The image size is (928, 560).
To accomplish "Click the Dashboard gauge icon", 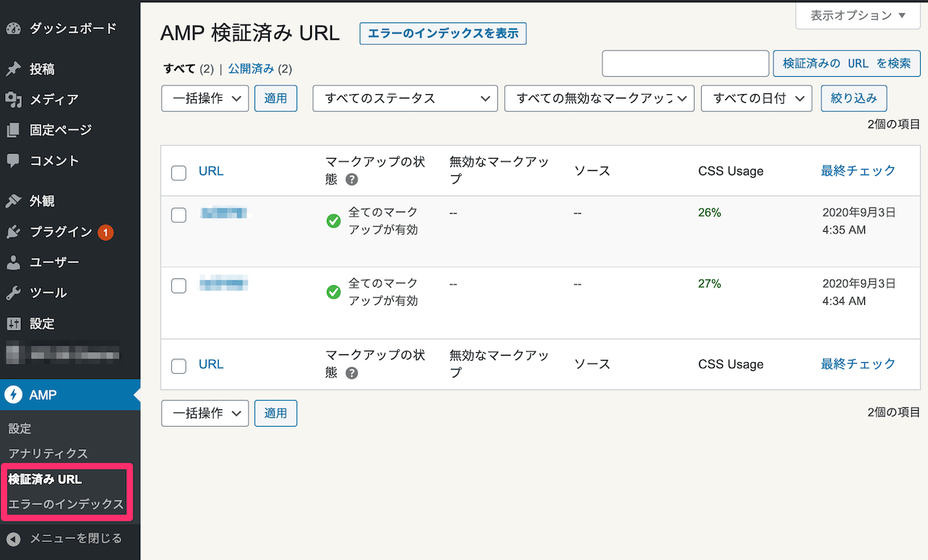I will pyautogui.click(x=14, y=29).
